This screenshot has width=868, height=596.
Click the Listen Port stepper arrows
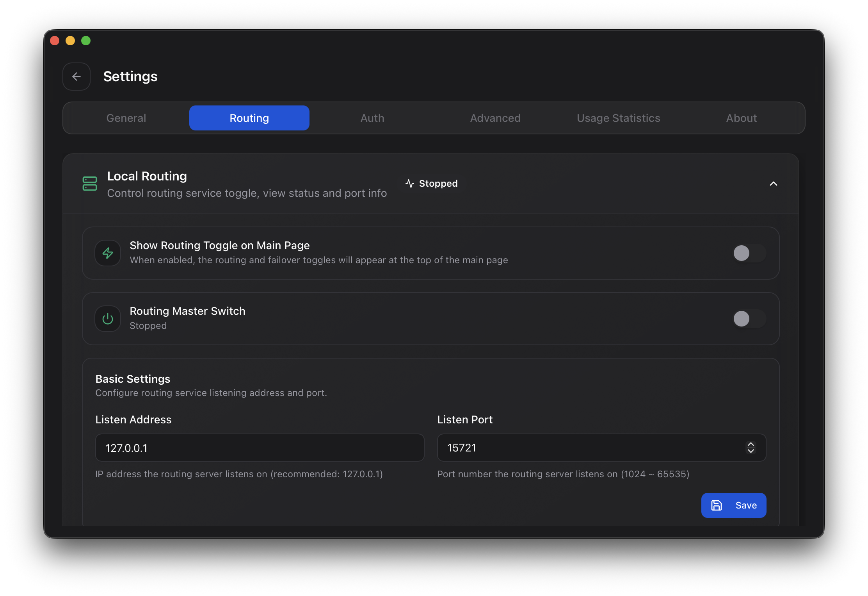click(x=751, y=448)
